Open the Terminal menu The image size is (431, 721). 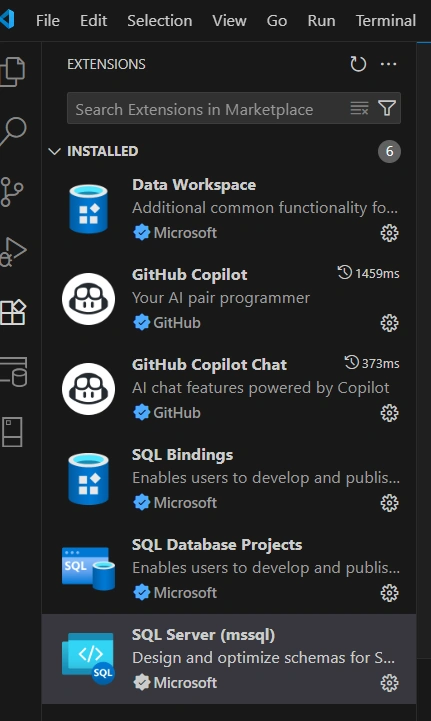point(385,21)
